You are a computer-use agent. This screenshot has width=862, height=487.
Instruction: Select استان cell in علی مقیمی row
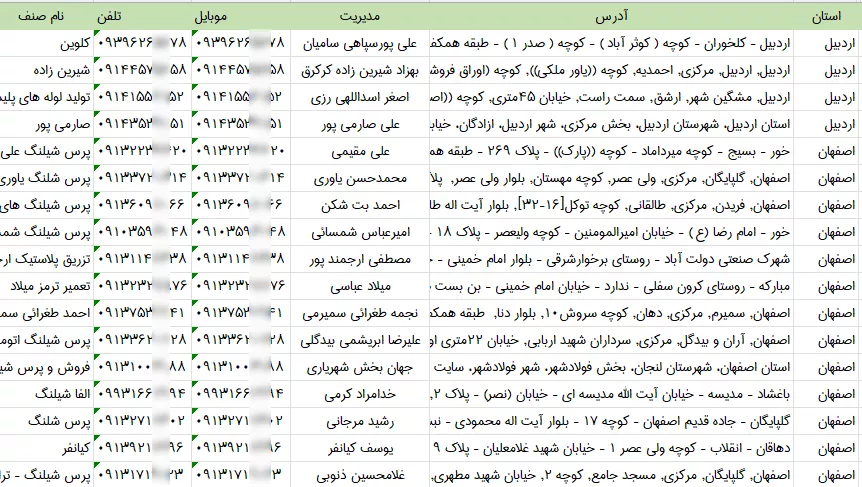click(827, 151)
